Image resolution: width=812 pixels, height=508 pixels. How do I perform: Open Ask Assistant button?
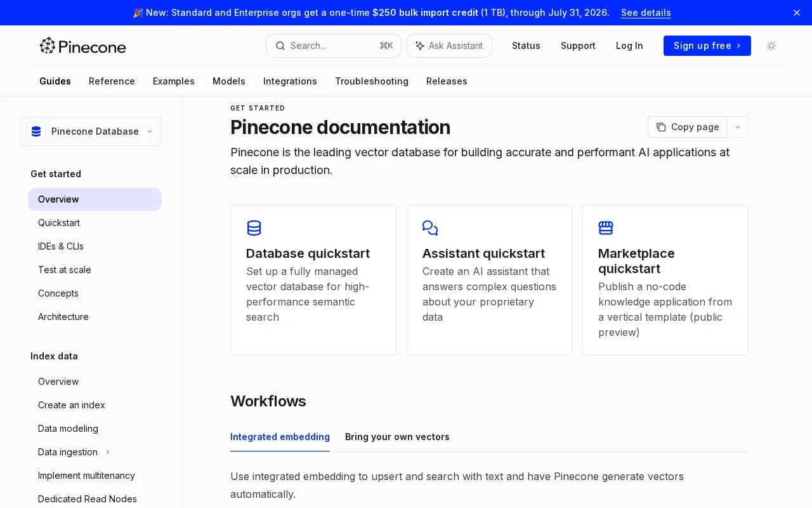449,46
